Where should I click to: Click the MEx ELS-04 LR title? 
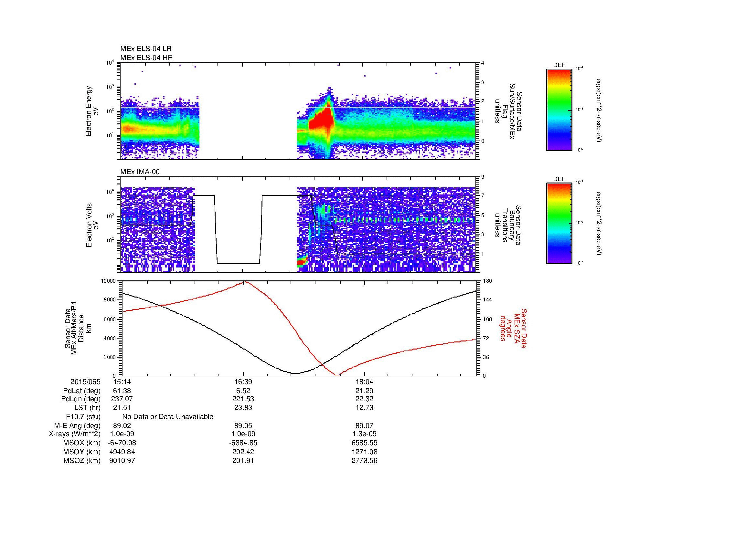click(145, 49)
